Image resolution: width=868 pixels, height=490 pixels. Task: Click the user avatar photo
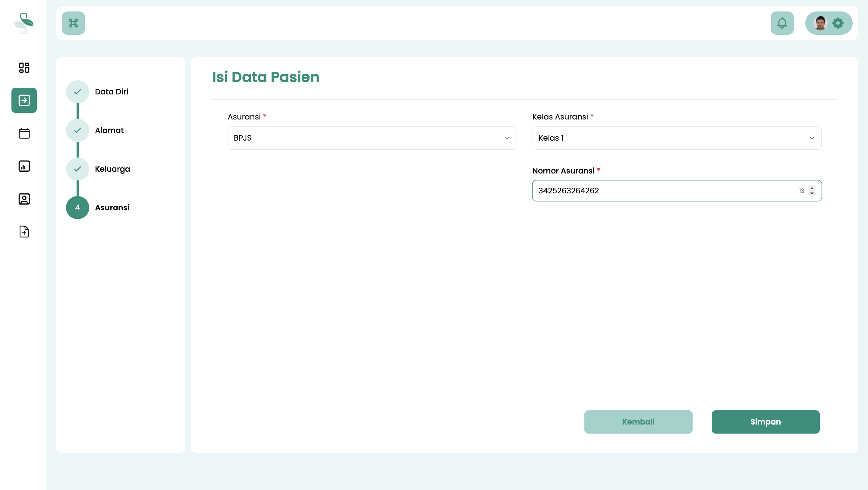click(820, 23)
